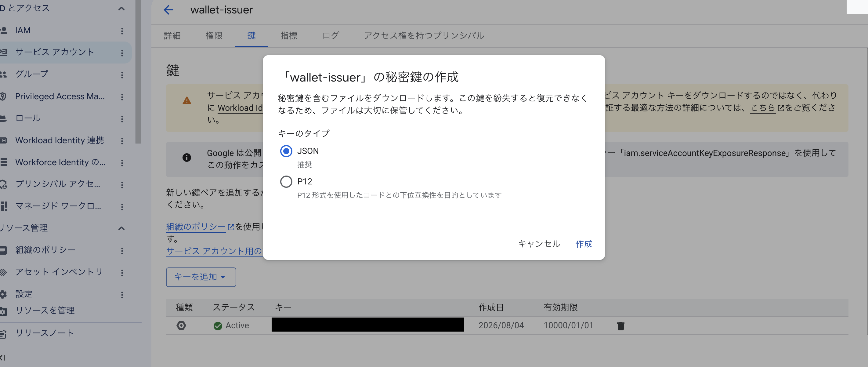Click the アセット インベントリ diamond icon
The image size is (868, 367).
3,272
